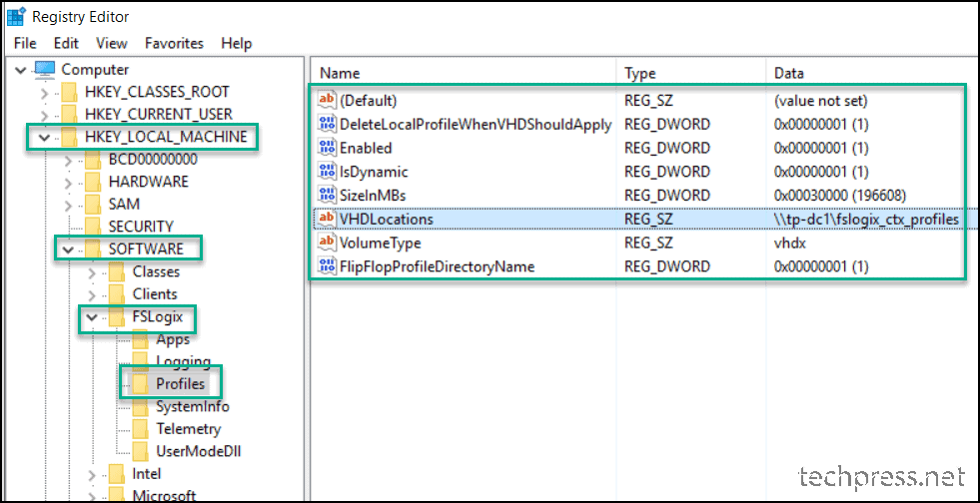Select the IsDynamic value name
Screen dimensions: 980x503
pos(374,172)
